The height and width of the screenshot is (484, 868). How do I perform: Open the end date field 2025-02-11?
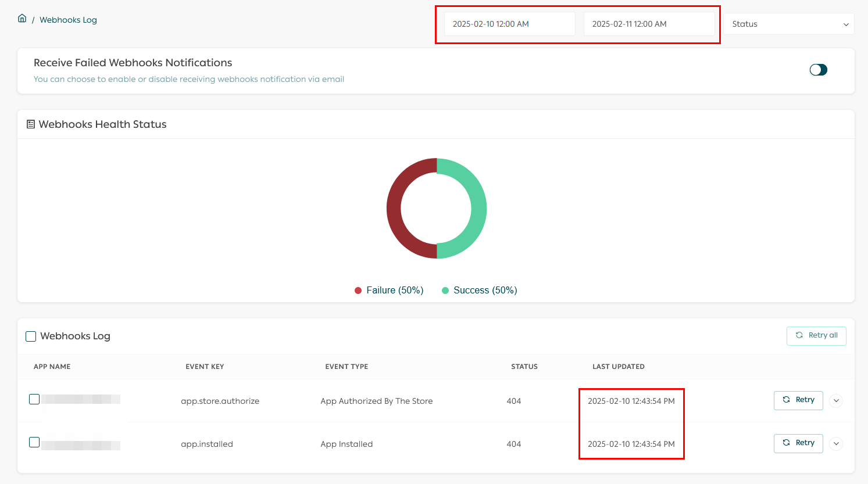[x=649, y=24]
